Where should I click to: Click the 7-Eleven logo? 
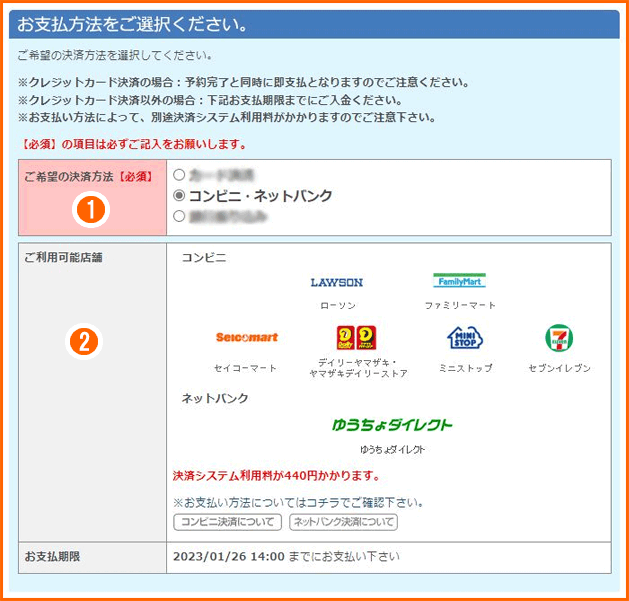pyautogui.click(x=559, y=338)
